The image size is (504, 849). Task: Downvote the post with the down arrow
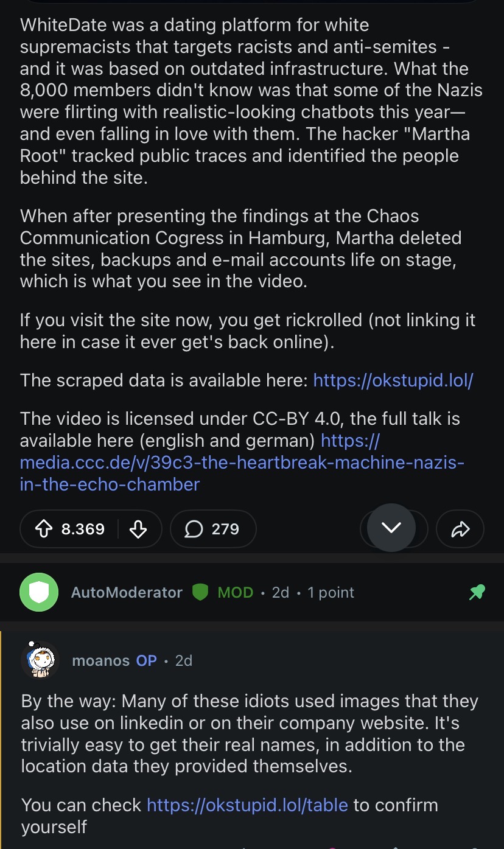pyautogui.click(x=139, y=529)
